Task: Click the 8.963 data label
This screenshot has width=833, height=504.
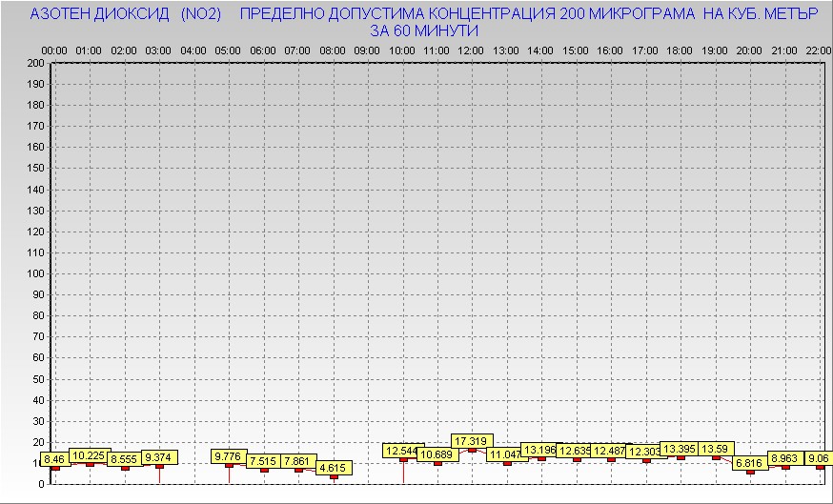Action: coord(784,458)
